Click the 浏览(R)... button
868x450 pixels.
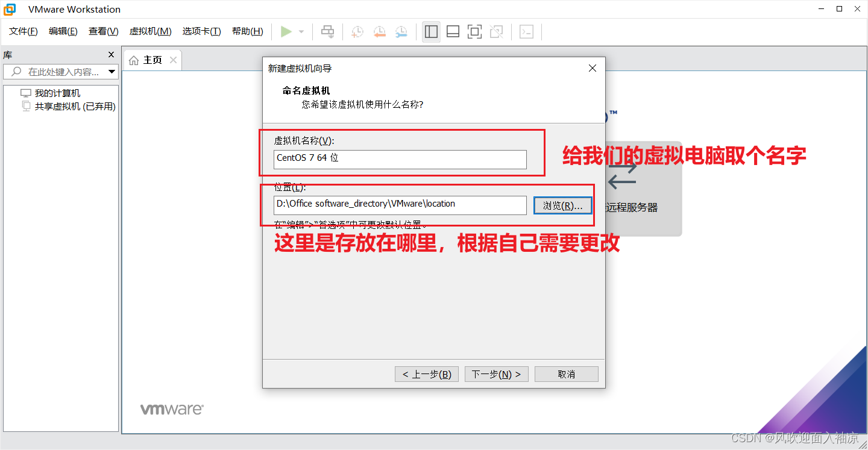click(x=563, y=205)
